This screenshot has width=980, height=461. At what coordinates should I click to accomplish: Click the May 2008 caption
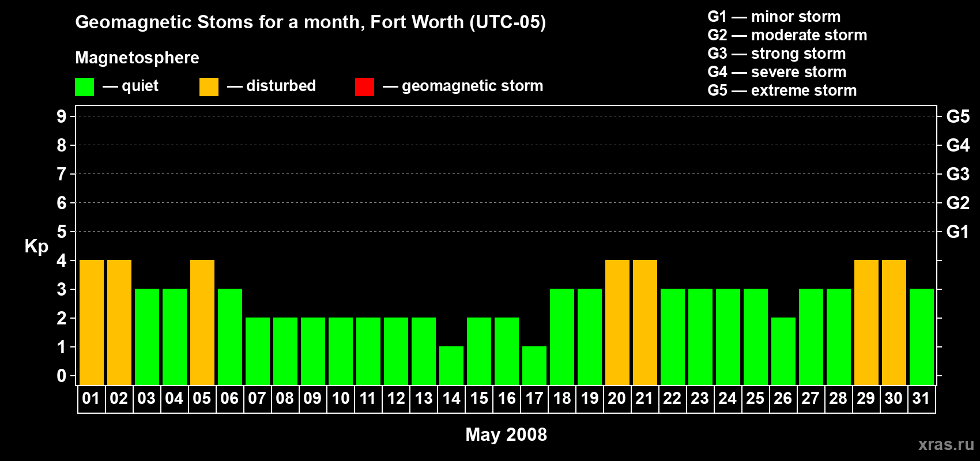(x=506, y=434)
